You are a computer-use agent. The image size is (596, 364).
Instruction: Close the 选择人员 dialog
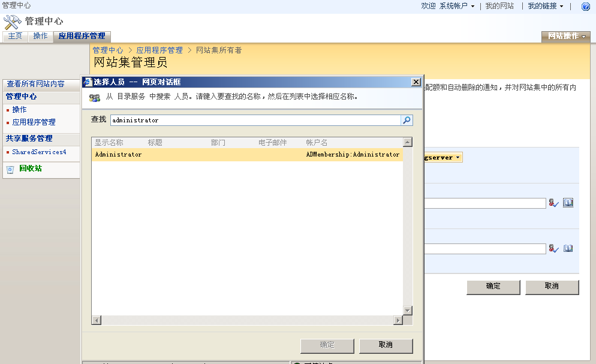(x=416, y=82)
